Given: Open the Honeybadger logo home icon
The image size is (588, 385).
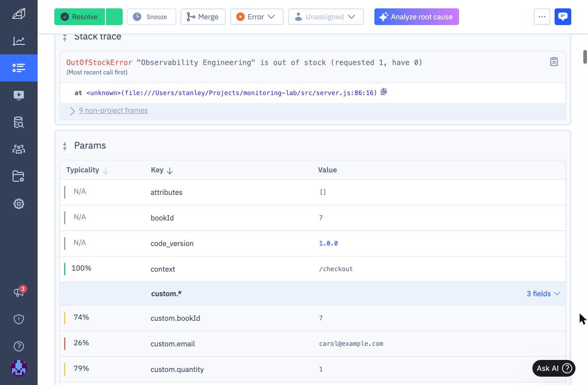Looking at the screenshot, I should tap(19, 14).
